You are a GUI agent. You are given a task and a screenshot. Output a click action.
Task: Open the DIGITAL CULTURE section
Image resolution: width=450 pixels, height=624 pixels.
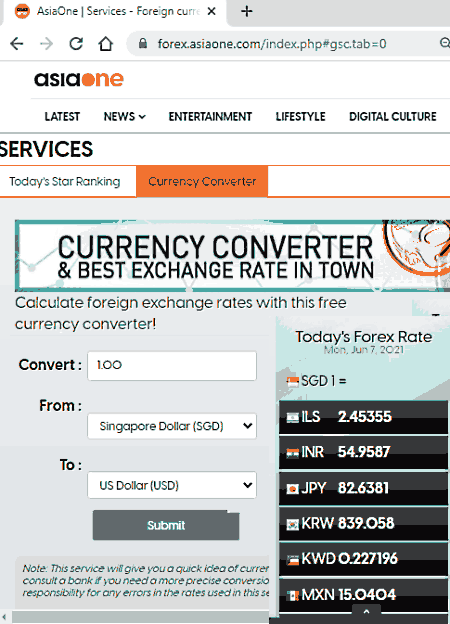pyautogui.click(x=393, y=117)
